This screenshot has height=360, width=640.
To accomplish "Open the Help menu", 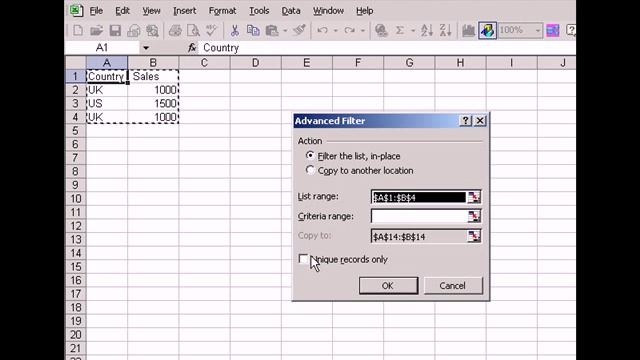I will click(364, 11).
